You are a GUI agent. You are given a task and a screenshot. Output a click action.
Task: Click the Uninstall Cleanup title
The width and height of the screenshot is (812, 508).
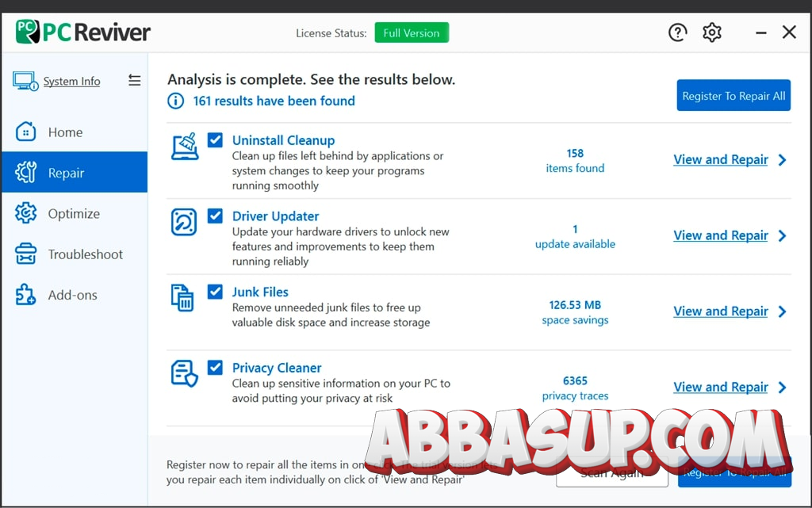283,140
